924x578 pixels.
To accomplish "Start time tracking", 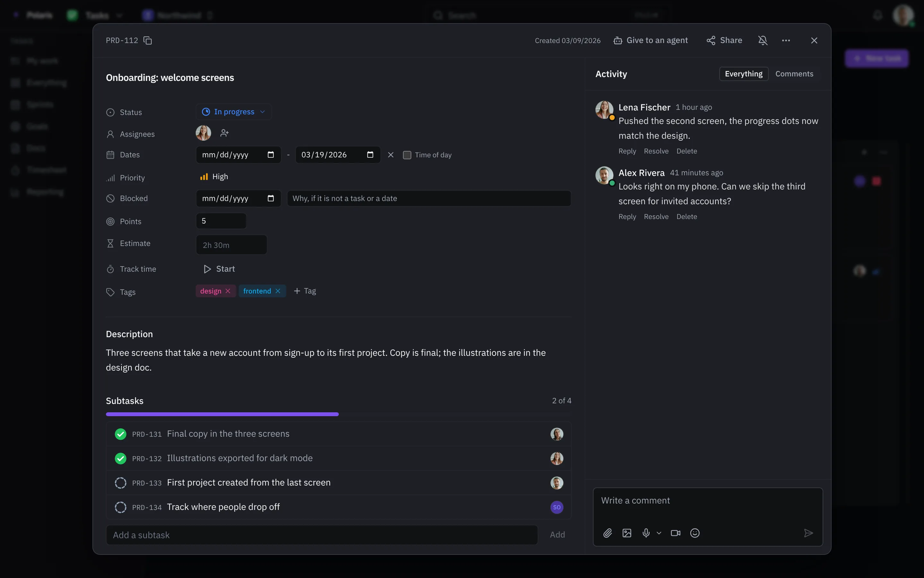I will pos(219,269).
